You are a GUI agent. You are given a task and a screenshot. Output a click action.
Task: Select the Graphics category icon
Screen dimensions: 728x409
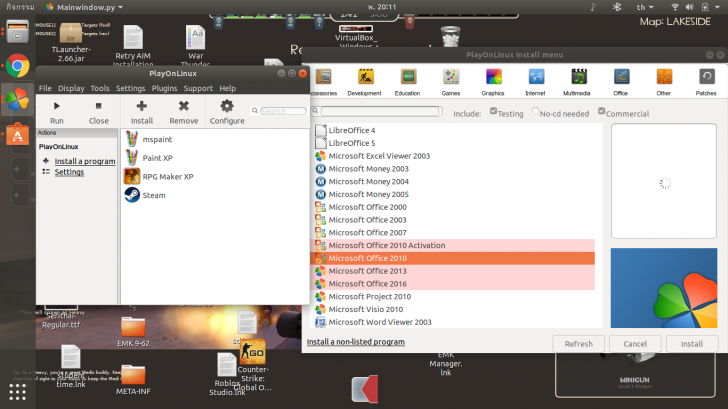click(x=493, y=82)
